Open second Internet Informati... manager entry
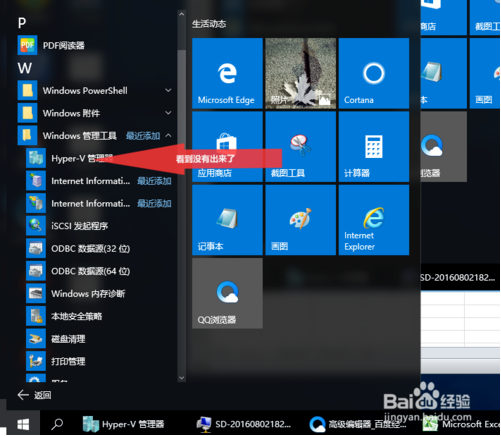Image resolution: width=501 pixels, height=436 pixels. click(x=99, y=203)
